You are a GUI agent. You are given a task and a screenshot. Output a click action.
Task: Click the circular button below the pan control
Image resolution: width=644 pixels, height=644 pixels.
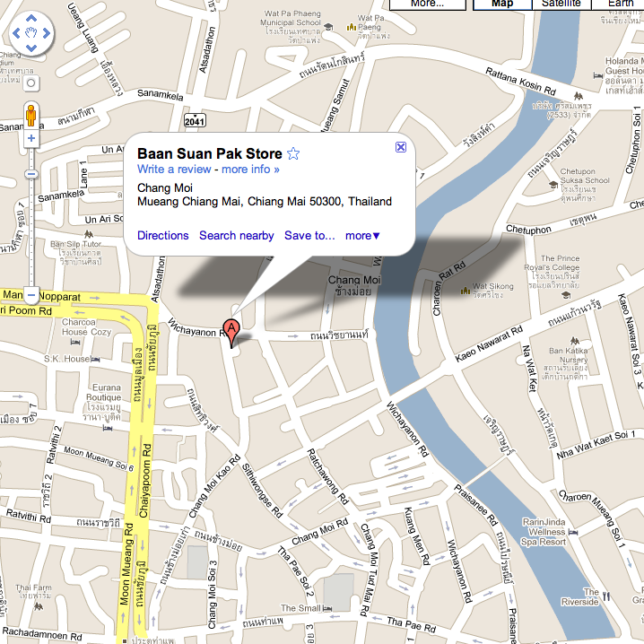[30, 83]
